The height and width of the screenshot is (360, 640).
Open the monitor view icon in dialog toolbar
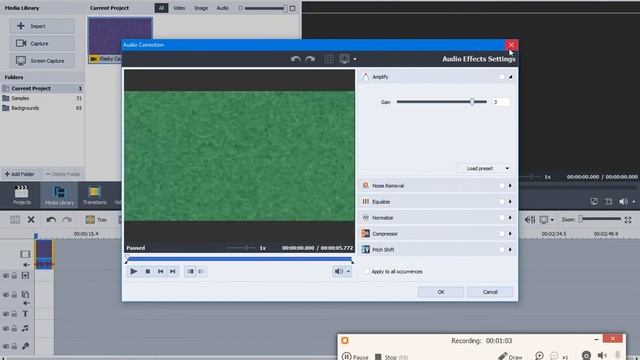coord(344,59)
